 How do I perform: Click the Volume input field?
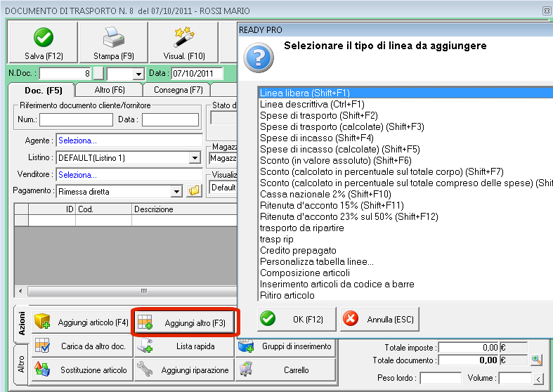[x=515, y=378]
